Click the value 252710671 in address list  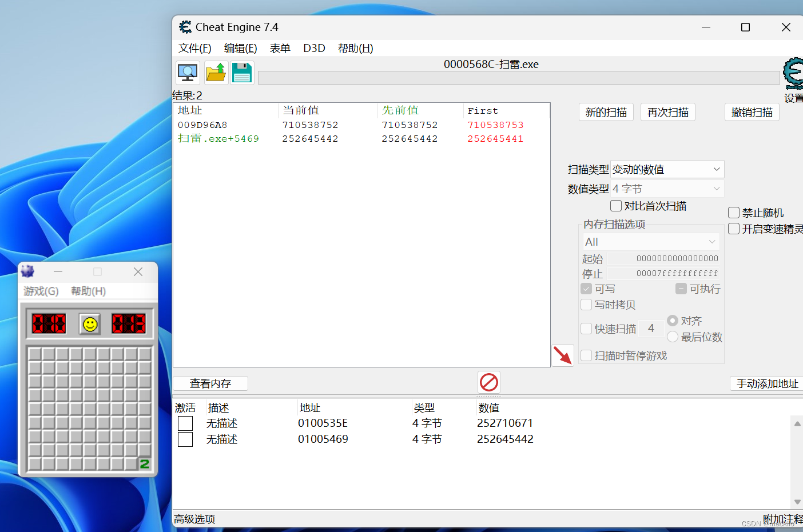pos(505,423)
